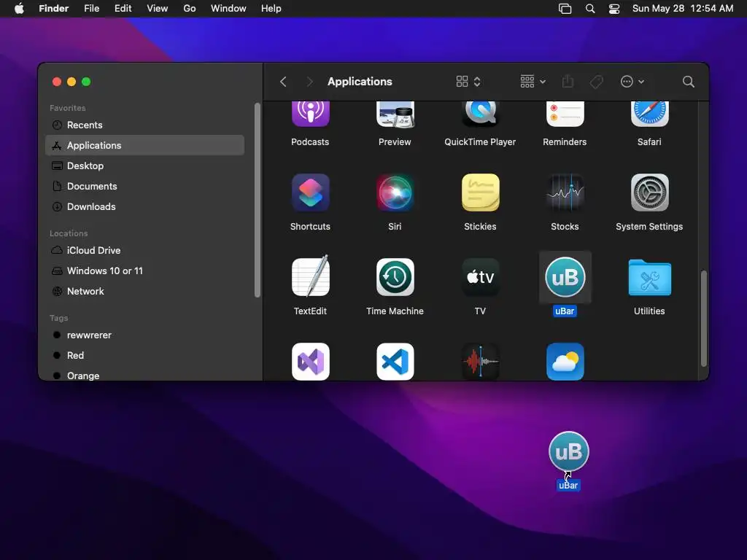Open the Group By dropdown
This screenshot has width=747, height=560.
533,82
